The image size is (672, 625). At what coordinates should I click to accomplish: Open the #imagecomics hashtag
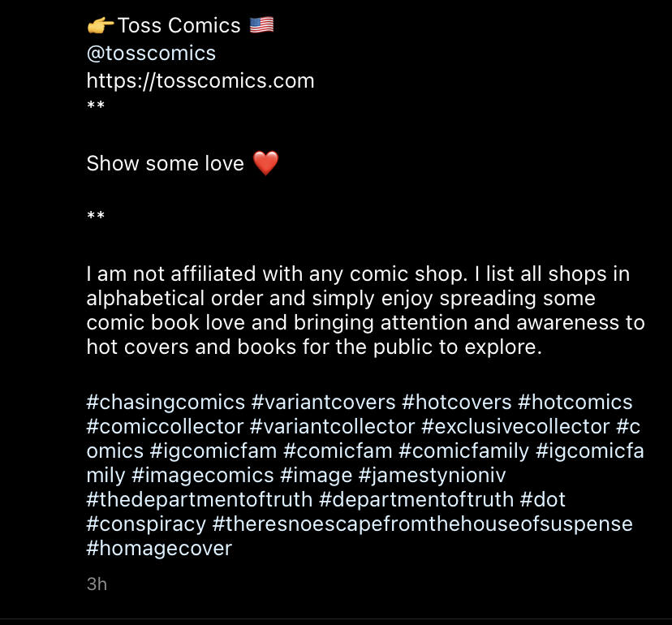click(x=203, y=476)
